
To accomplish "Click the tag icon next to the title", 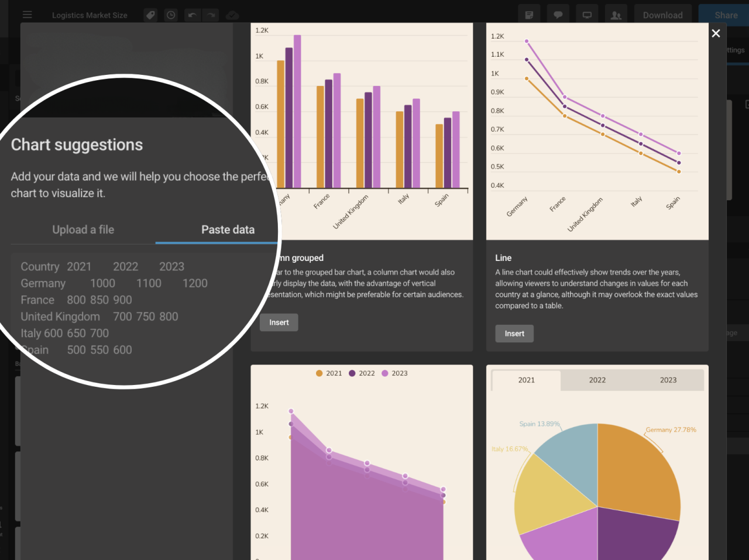I will click(150, 15).
